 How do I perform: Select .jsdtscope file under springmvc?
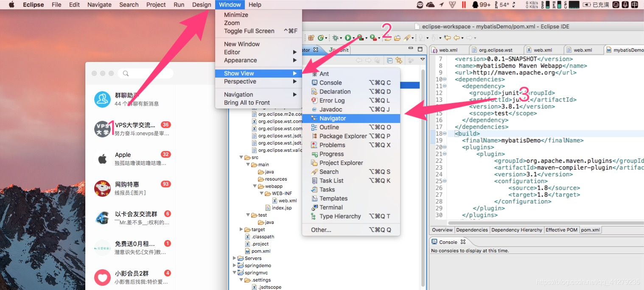click(x=266, y=287)
